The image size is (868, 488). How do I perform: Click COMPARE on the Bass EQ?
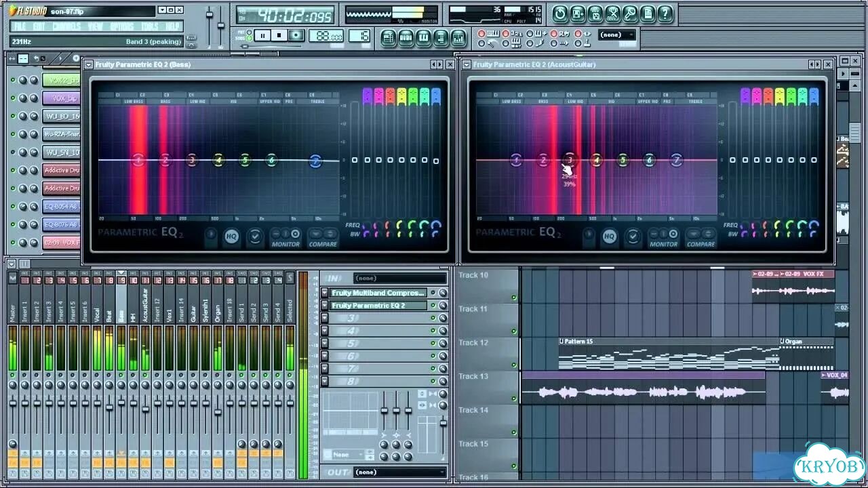(x=323, y=237)
